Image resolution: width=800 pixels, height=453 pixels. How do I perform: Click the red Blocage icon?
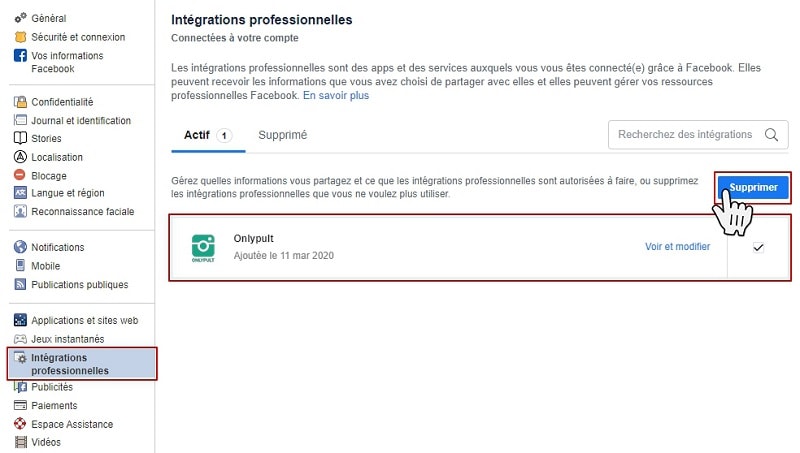pyautogui.click(x=20, y=175)
